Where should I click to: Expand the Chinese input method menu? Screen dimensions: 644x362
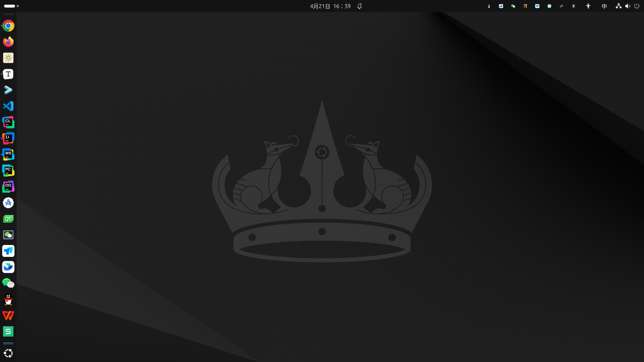[604, 6]
